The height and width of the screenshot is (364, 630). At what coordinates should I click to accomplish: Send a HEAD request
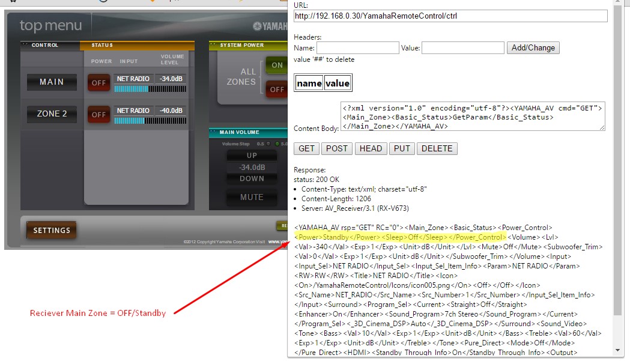[x=371, y=148]
